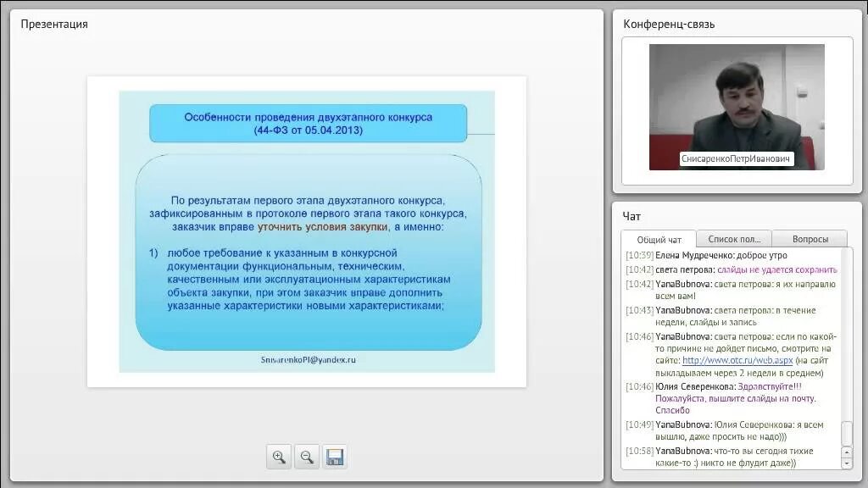868x488 pixels.
Task: Click the chat scrollbar up arrow
Action: click(847, 452)
